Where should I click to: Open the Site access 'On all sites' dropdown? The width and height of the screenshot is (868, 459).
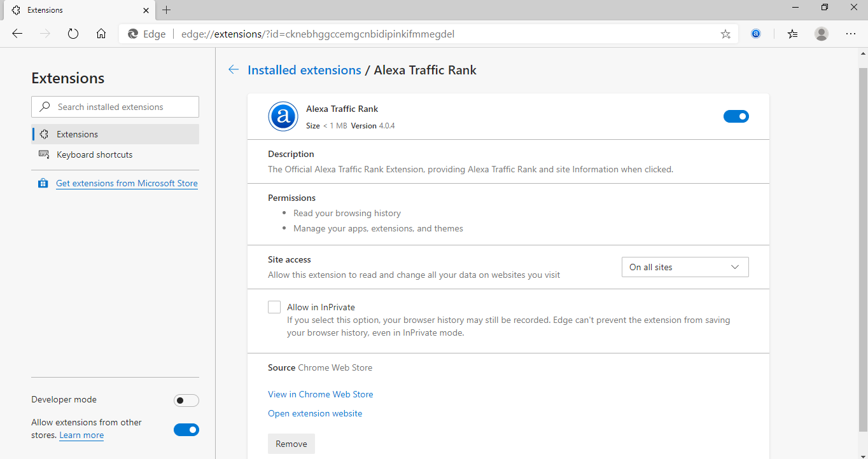coord(685,267)
